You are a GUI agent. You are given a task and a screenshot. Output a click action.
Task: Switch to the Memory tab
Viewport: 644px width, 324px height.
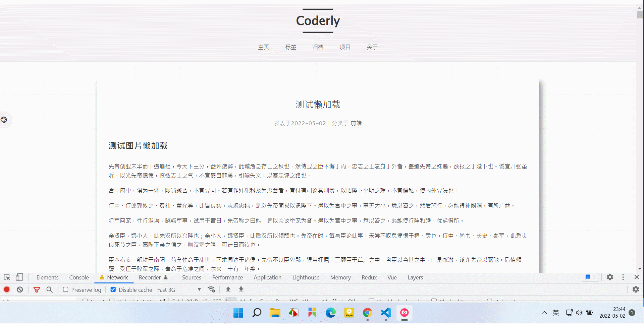click(340, 277)
